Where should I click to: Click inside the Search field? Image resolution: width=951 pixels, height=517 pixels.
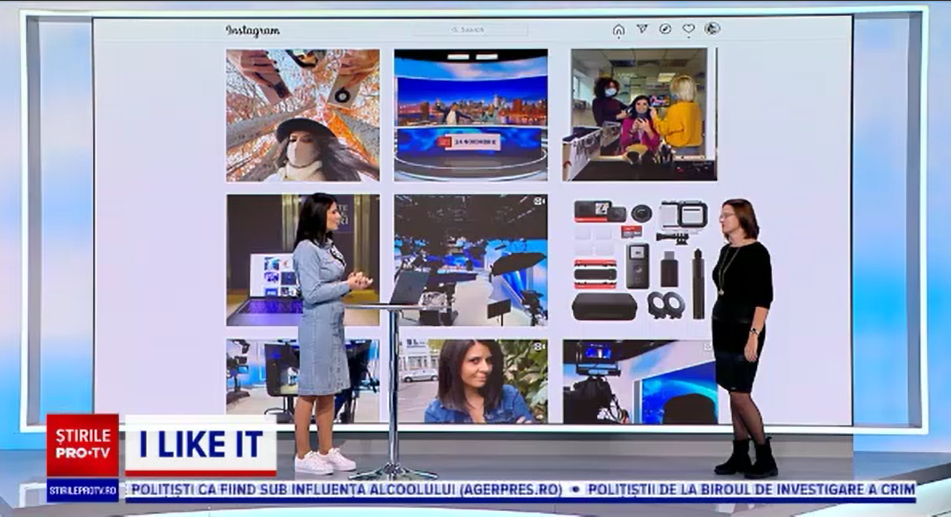pos(470,30)
